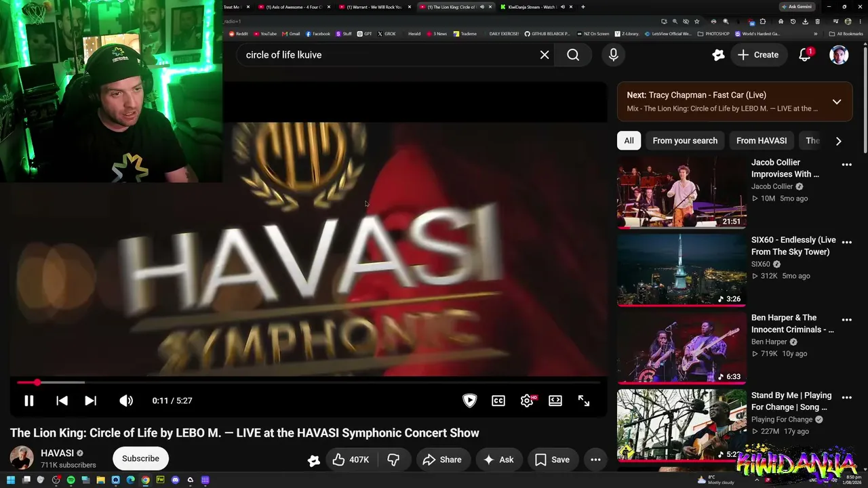
Task: Open the All Bookmarks folder
Action: pyautogui.click(x=846, y=33)
